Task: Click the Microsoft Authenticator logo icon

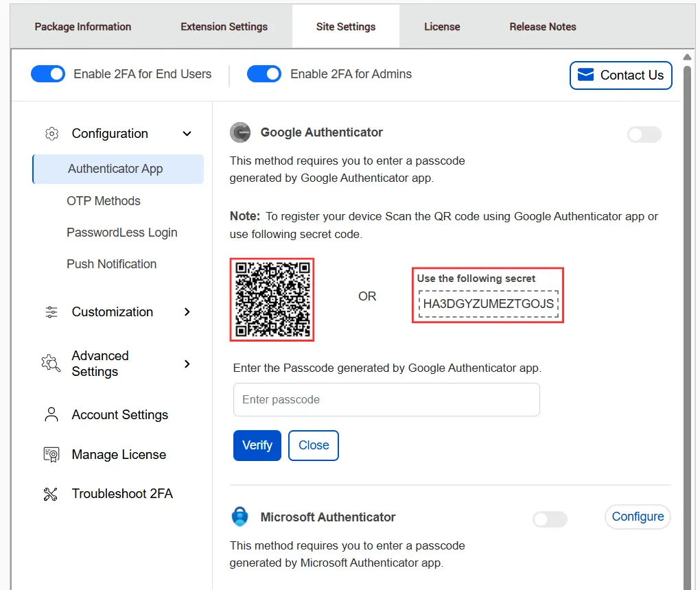Action: (x=240, y=517)
